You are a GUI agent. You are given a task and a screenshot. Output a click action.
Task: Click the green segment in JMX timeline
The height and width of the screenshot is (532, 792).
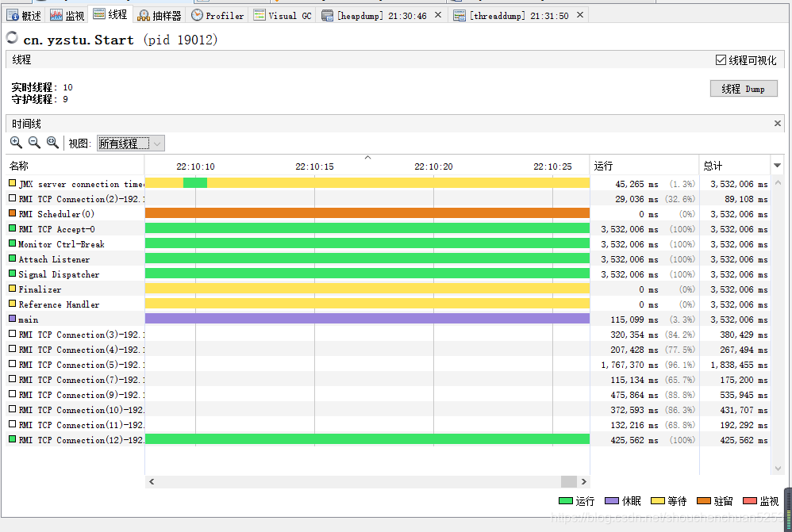tap(195, 182)
